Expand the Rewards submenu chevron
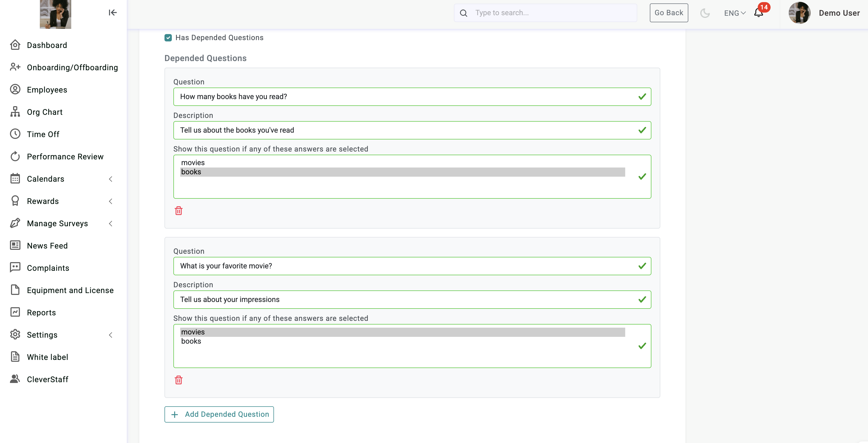This screenshot has width=868, height=443. pos(111,201)
